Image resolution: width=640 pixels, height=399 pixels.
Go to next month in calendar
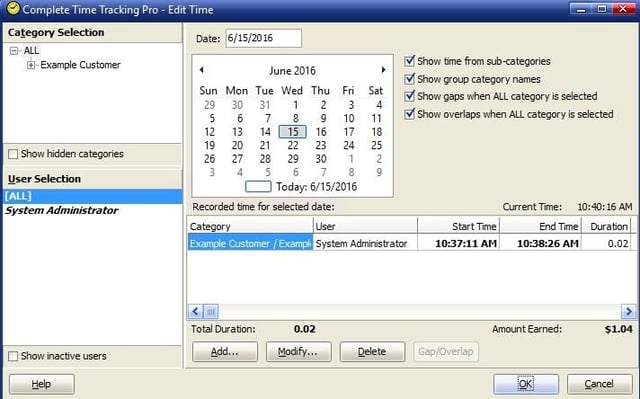383,70
